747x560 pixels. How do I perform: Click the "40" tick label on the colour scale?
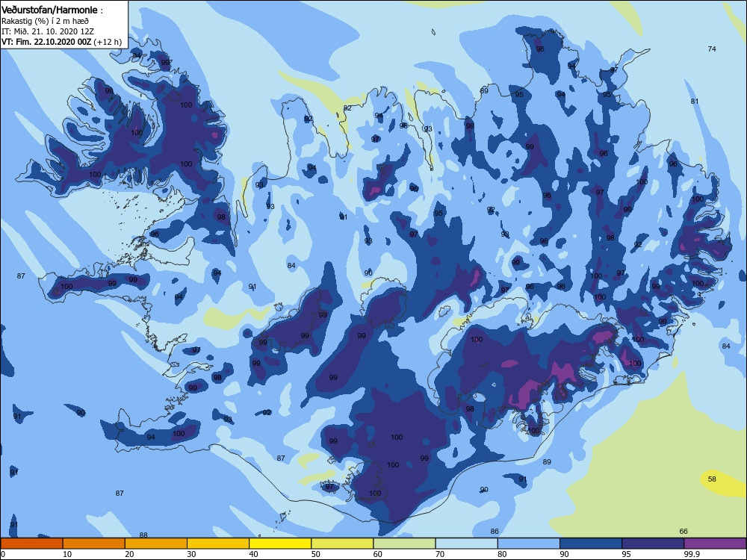pos(253,554)
